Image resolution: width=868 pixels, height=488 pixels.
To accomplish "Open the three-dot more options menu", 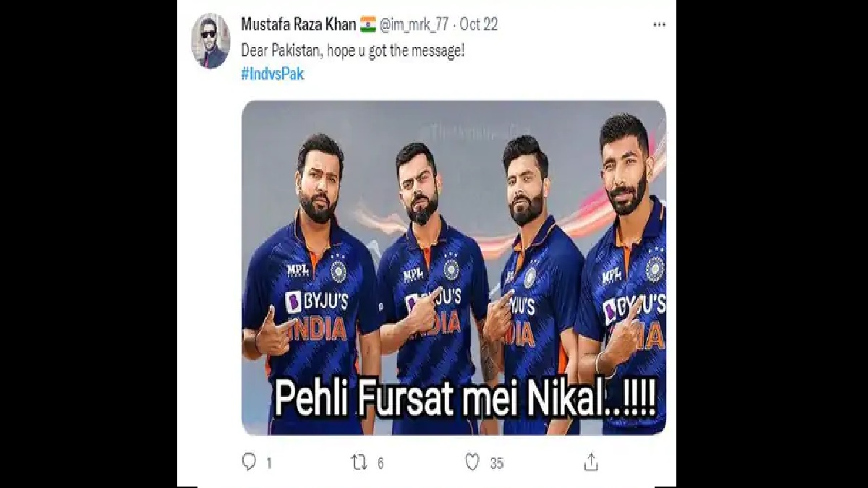I will pyautogui.click(x=659, y=25).
